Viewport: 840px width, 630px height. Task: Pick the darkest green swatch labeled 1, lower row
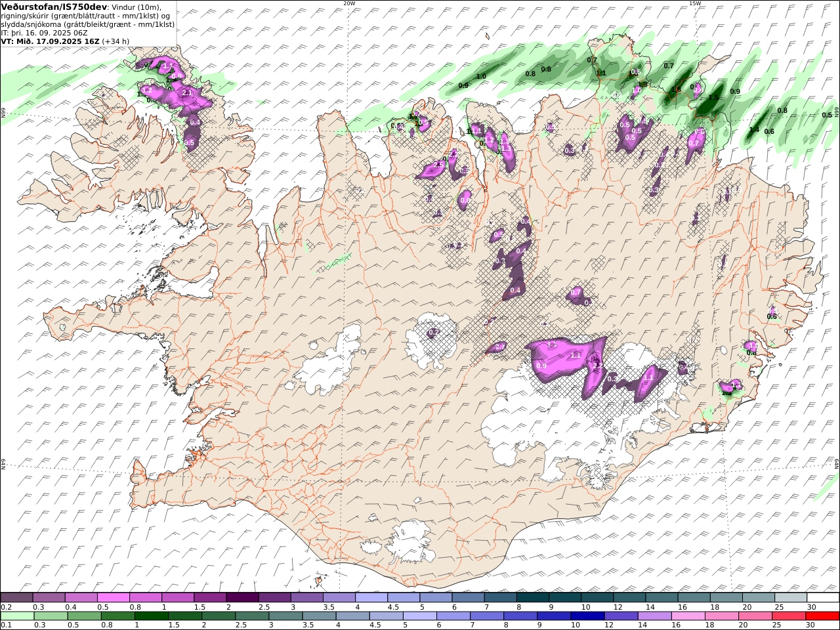click(152, 616)
